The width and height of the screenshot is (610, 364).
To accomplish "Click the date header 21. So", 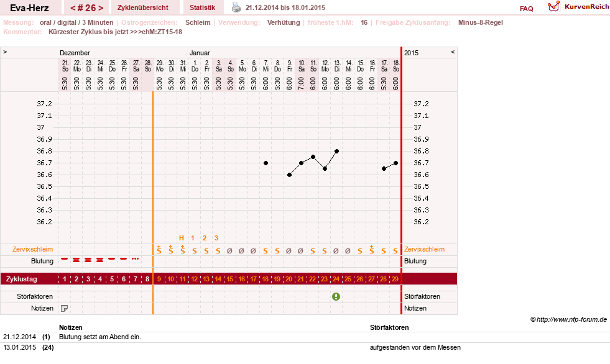I will [x=65, y=66].
